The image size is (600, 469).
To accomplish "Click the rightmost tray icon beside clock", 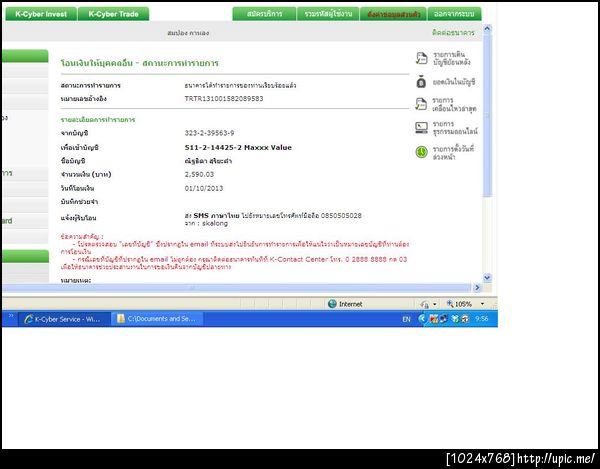I will click(465, 319).
